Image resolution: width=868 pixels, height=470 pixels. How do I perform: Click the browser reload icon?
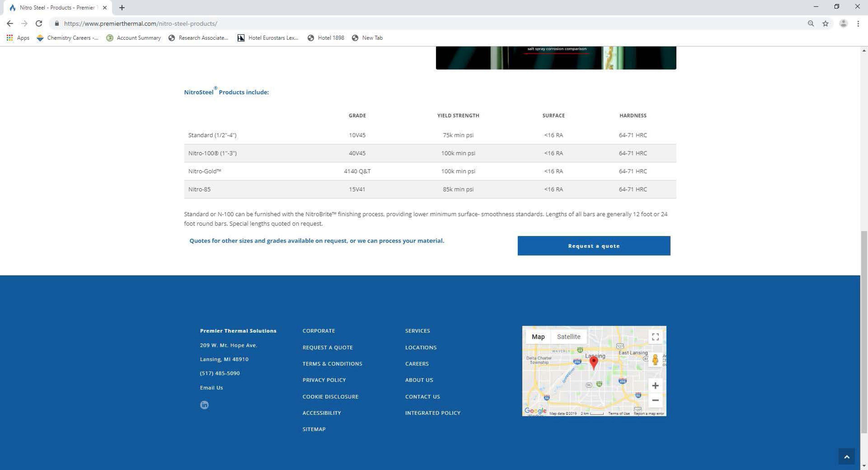[39, 23]
